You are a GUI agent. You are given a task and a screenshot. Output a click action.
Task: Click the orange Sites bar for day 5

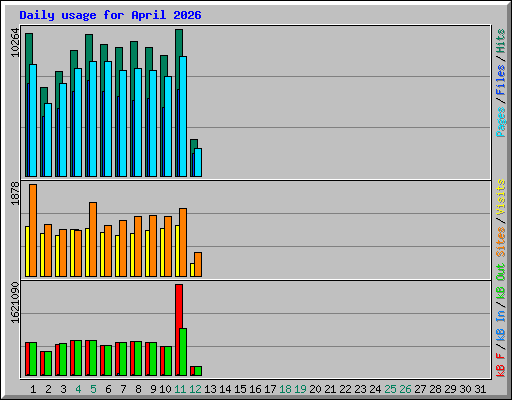[93, 239]
